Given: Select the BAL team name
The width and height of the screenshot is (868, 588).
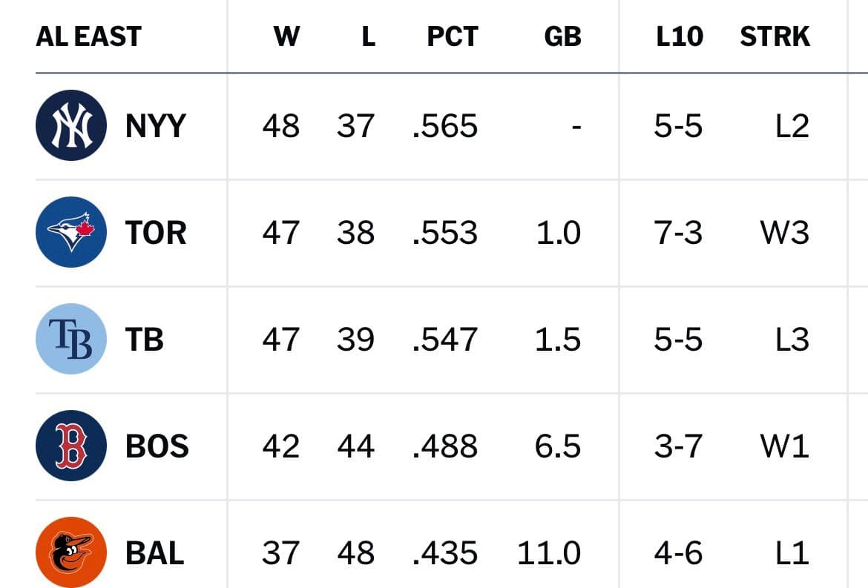Looking at the screenshot, I should point(154,553).
